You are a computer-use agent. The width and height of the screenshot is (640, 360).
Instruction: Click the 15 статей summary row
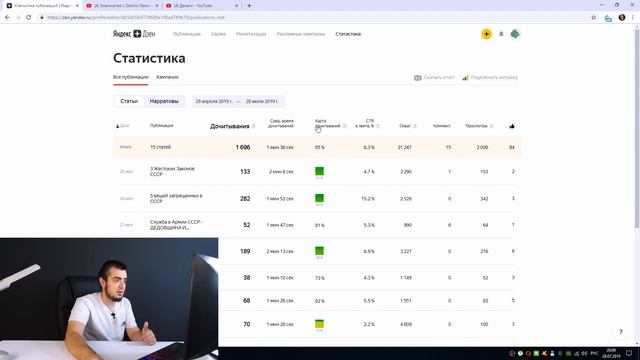317,147
